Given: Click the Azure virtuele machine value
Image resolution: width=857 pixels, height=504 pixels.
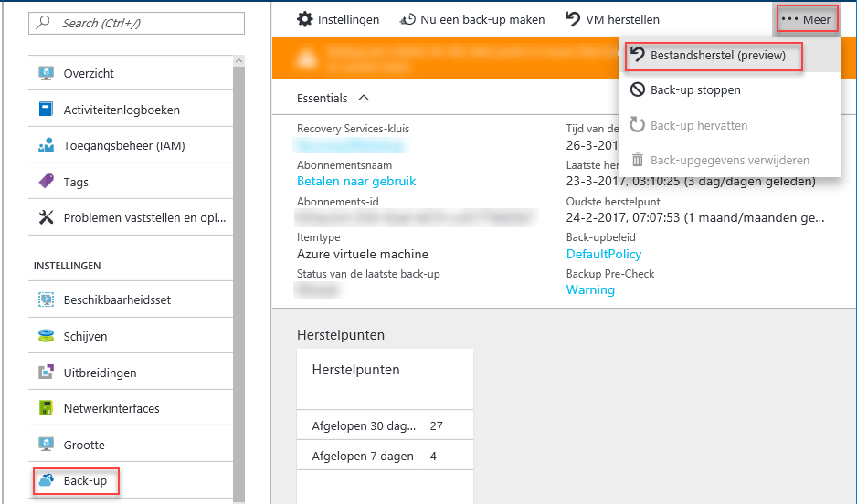Looking at the screenshot, I should [x=363, y=254].
